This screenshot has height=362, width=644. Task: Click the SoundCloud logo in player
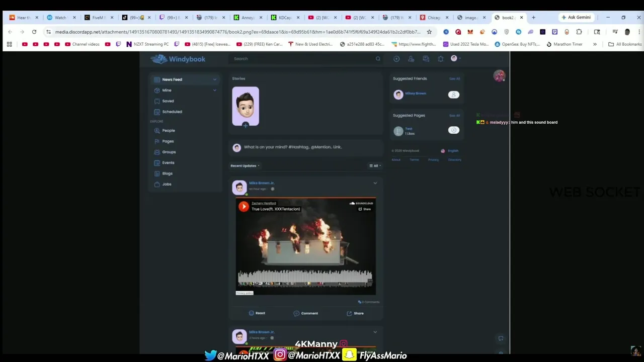point(361,203)
